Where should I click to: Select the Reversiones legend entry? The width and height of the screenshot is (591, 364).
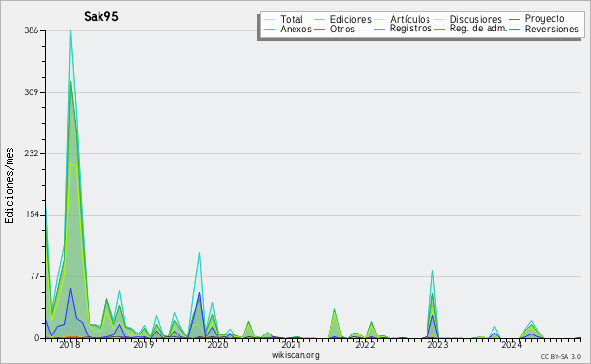[552, 29]
